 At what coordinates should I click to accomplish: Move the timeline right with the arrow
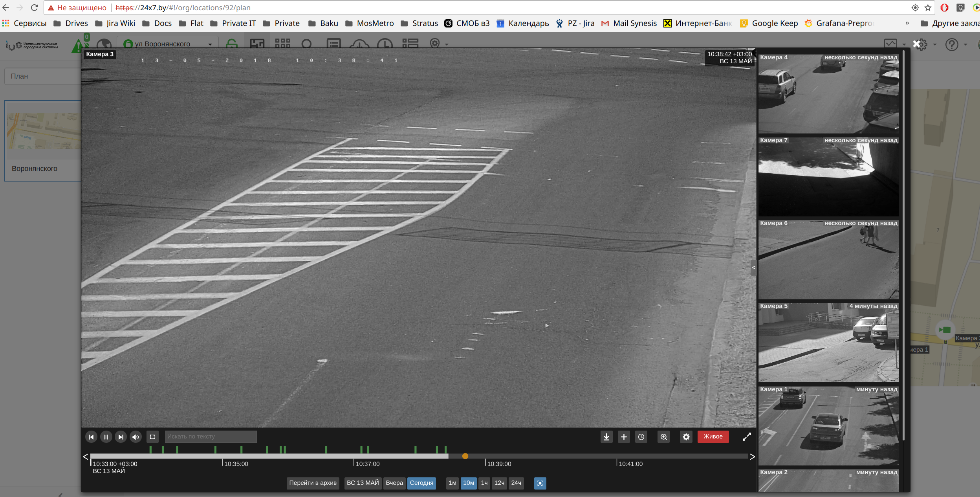click(752, 457)
